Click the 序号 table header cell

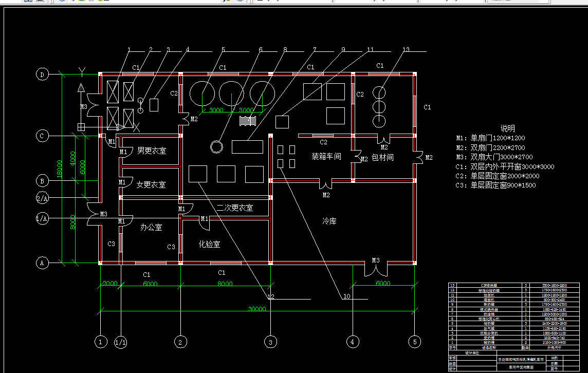(x=452, y=347)
